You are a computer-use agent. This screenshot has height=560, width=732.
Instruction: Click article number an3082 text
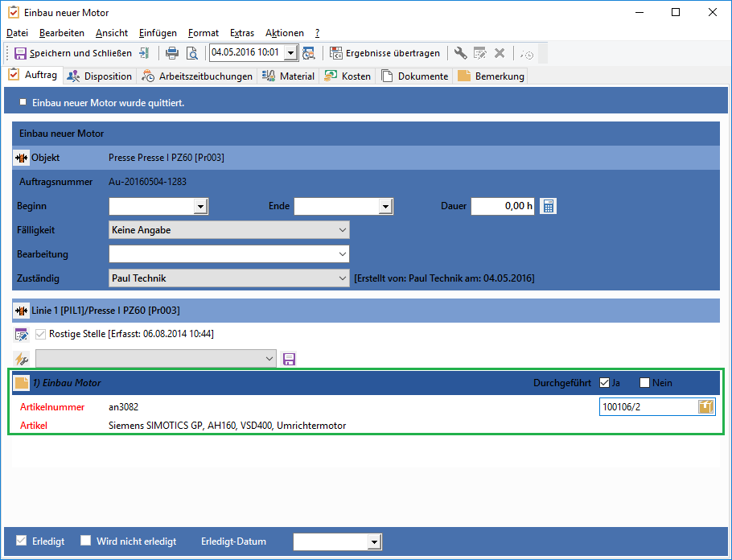tap(123, 407)
